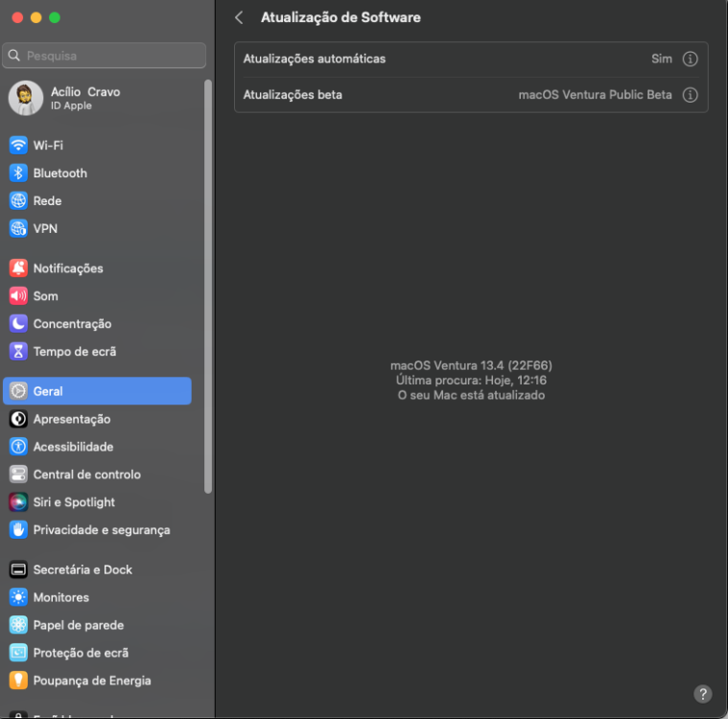Click the green zoom window button
This screenshot has width=728, height=719.
coord(55,17)
